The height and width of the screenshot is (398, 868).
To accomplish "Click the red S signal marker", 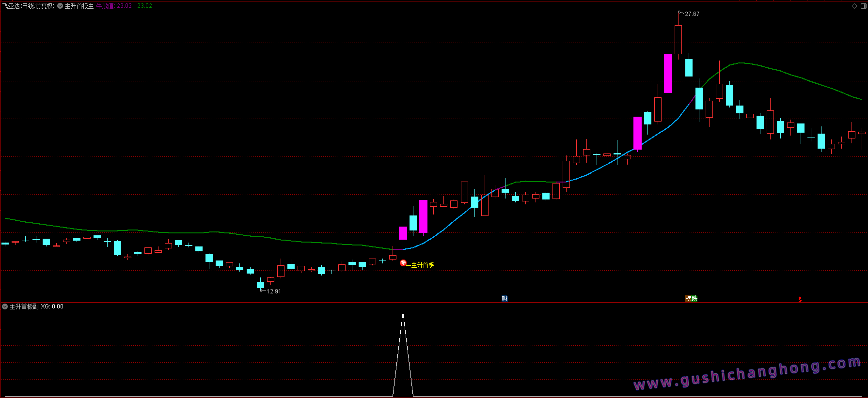I will coord(800,299).
